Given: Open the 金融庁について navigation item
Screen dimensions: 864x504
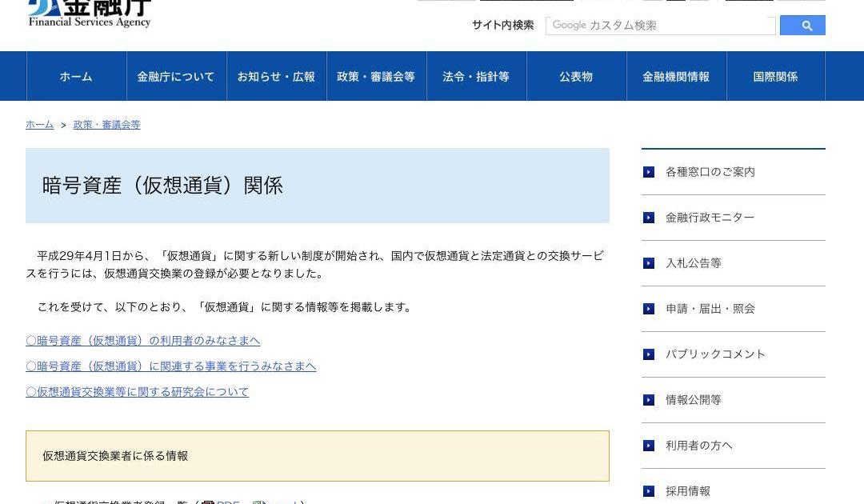Looking at the screenshot, I should [176, 77].
